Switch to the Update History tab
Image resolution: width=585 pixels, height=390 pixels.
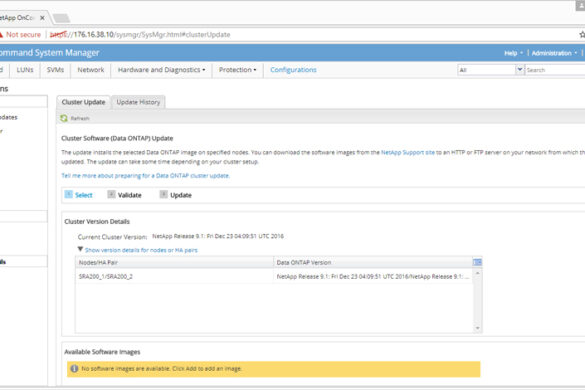[x=138, y=102]
